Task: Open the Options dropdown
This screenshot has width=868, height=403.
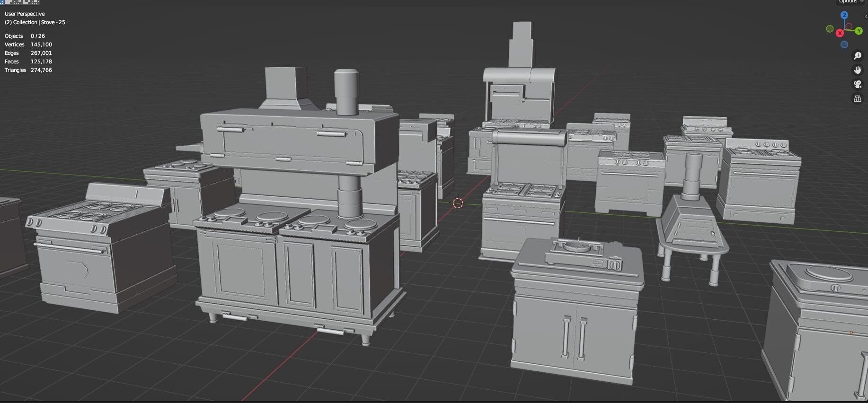Action: (x=850, y=2)
